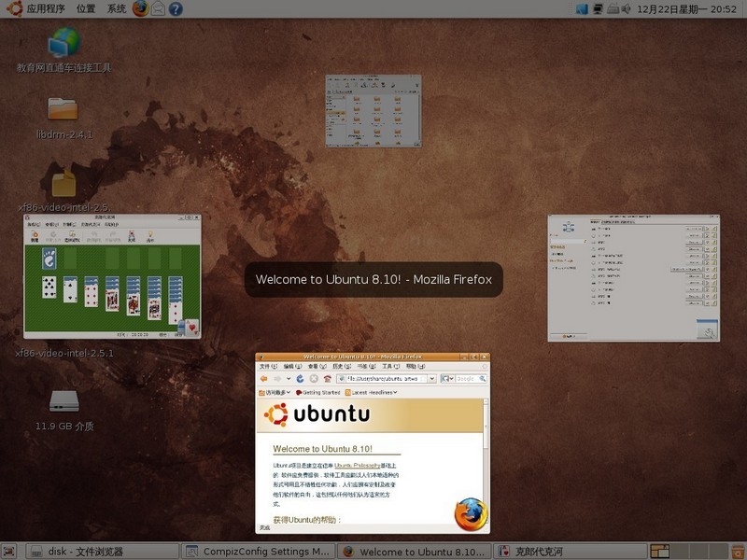Switch to 克朗代克河 taskbar button
This screenshot has width=747, height=560.
click(571, 552)
